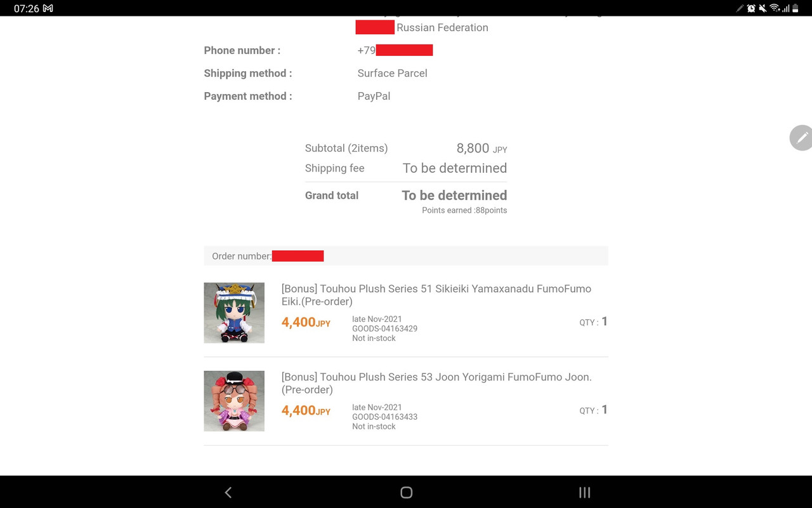Viewport: 812px width, 508px height.
Task: Tap the Points earned 88points text
Action: click(464, 210)
